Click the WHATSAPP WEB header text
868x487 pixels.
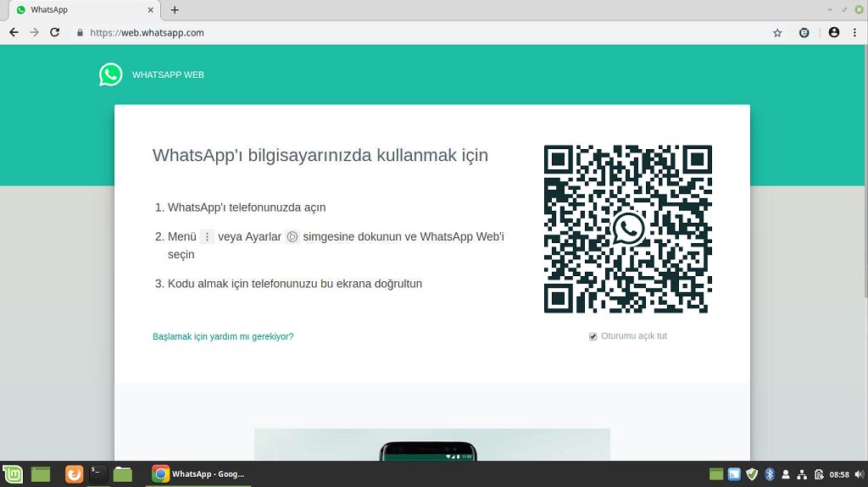click(x=168, y=75)
